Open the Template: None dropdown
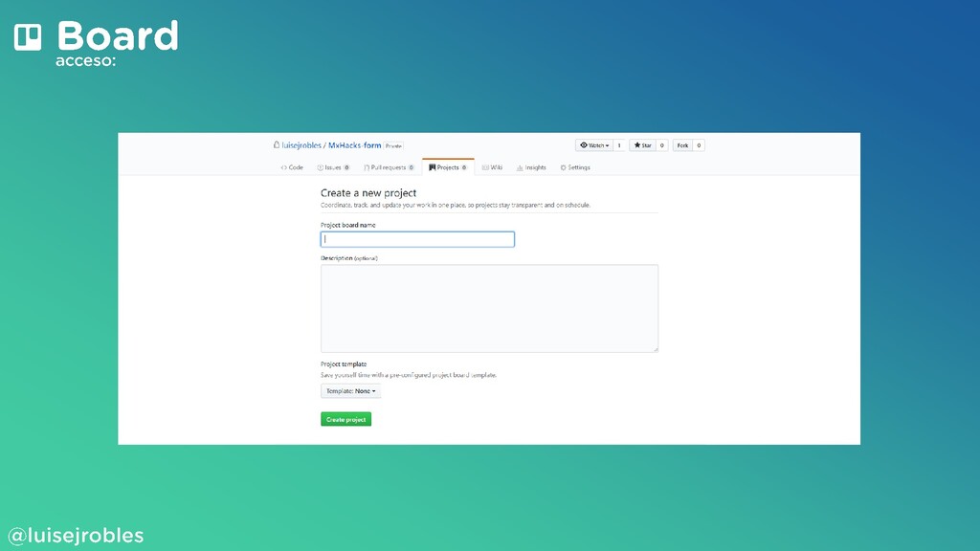 click(x=350, y=391)
